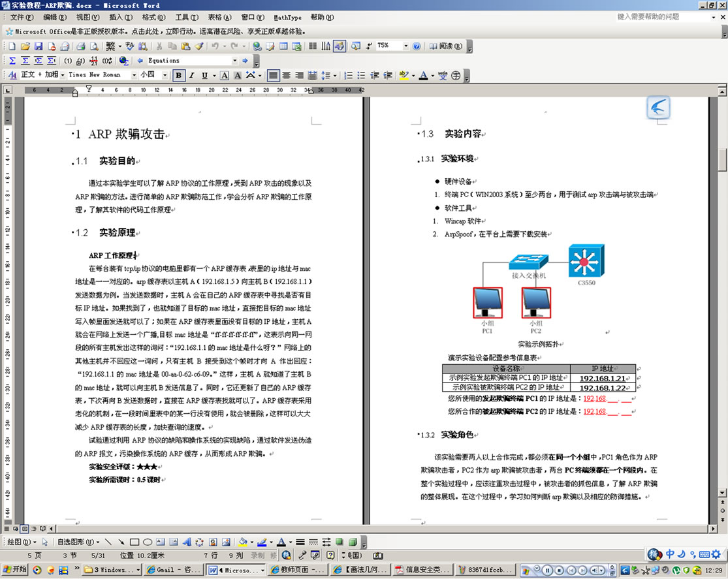728x579 pixels.
Task: Toggle Italic formatting
Action: [x=191, y=75]
